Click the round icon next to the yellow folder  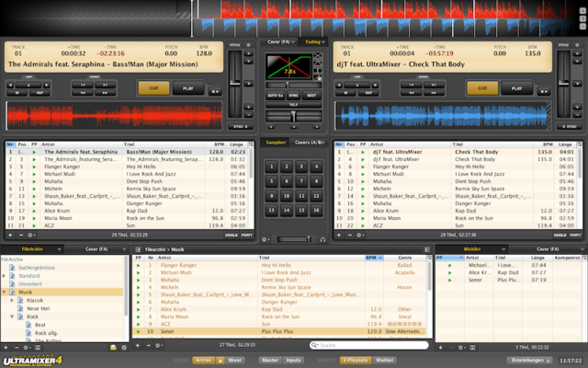click(x=124, y=348)
